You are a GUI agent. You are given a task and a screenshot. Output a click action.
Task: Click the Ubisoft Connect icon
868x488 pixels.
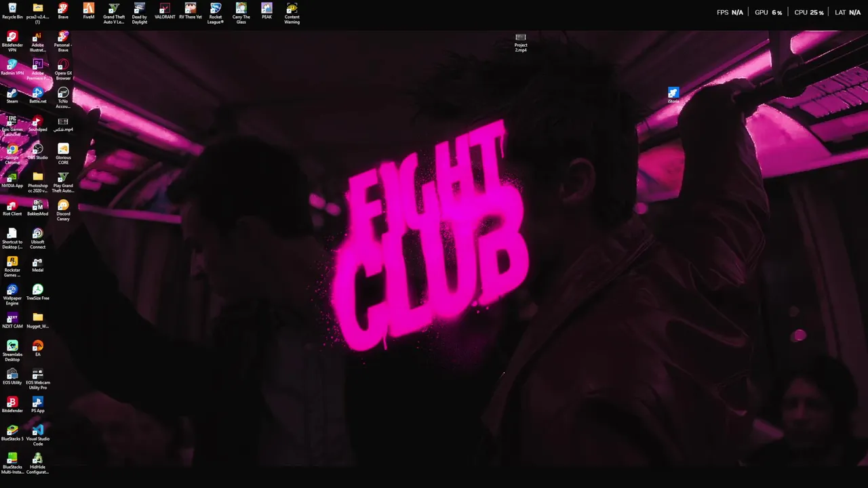(37, 239)
